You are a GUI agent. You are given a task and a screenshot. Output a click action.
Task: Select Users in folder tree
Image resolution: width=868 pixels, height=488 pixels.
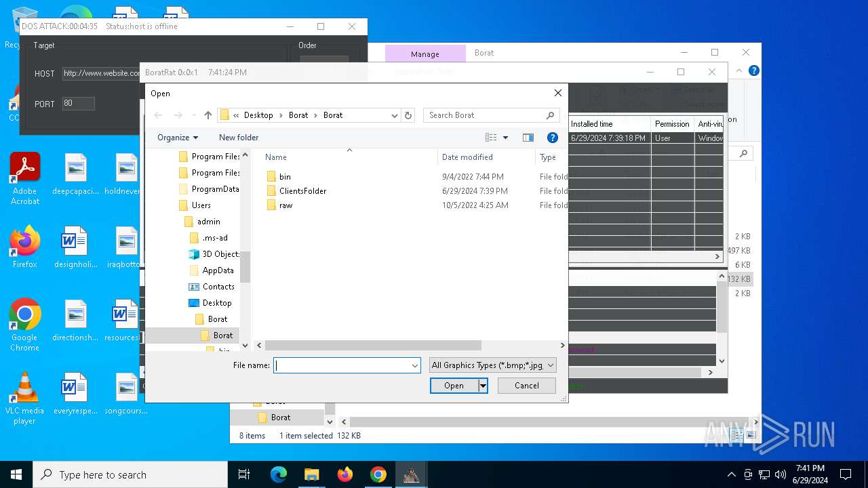(x=194, y=205)
